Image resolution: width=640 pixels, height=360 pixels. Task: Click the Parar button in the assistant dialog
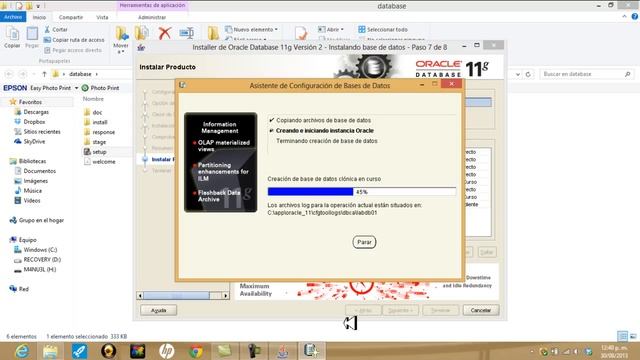364,242
